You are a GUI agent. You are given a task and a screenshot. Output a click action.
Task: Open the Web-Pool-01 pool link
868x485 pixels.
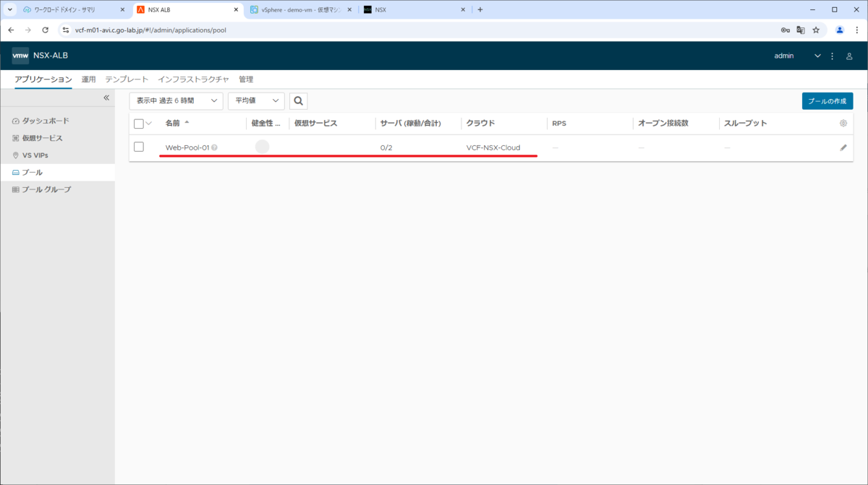click(187, 147)
